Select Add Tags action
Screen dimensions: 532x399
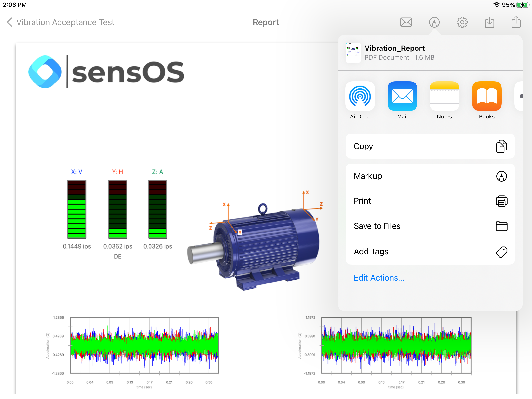(x=430, y=252)
